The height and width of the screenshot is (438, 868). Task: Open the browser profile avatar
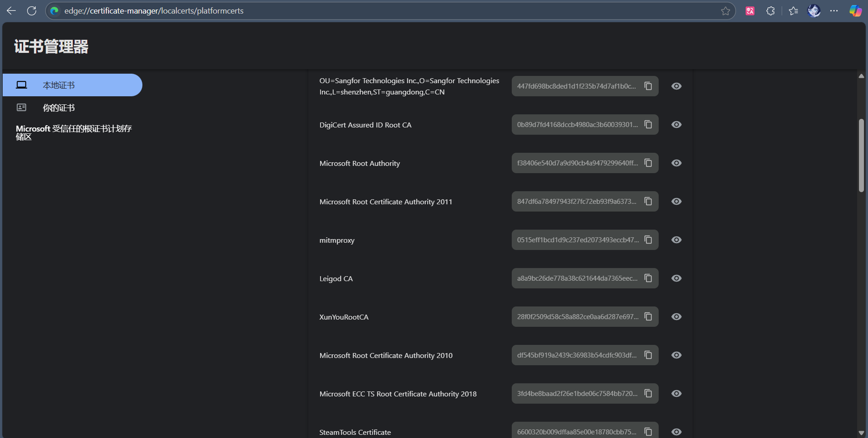814,11
